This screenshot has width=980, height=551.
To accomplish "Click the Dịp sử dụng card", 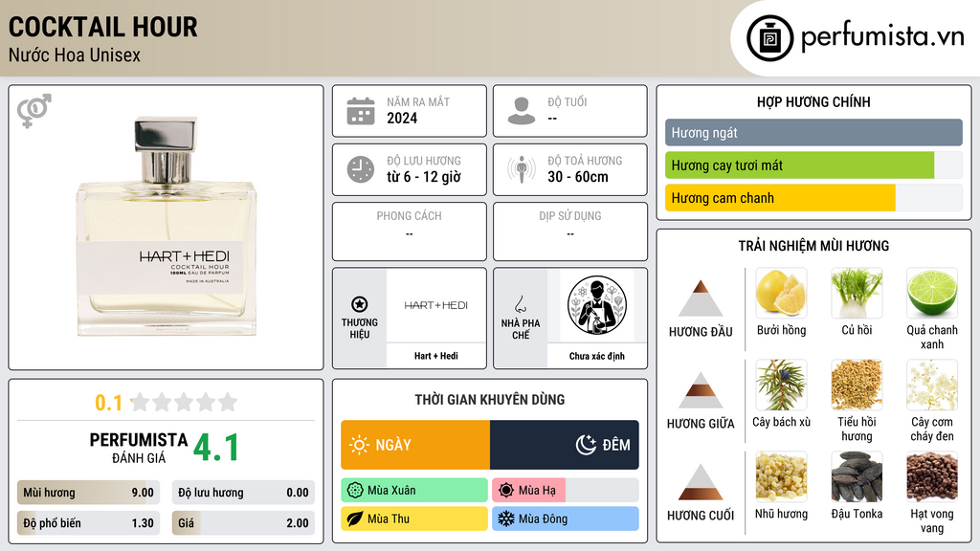I will click(570, 231).
